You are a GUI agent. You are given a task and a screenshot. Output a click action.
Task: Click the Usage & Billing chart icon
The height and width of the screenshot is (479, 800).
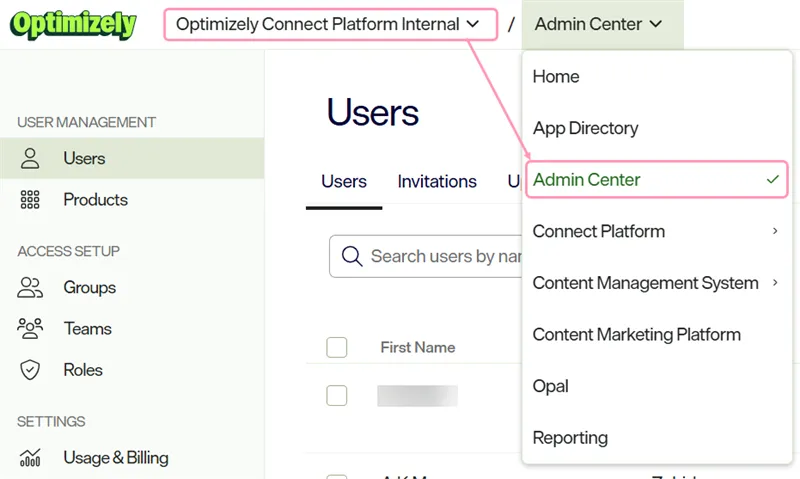click(x=30, y=458)
